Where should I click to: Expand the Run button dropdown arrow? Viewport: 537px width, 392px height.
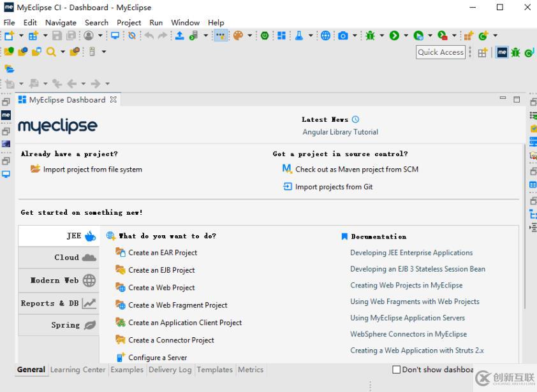[406, 36]
